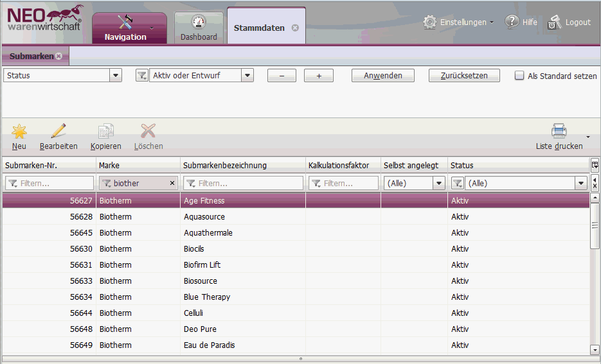Select the Biofirm Lift row
Screen dimensions: 601x364
pos(296,265)
